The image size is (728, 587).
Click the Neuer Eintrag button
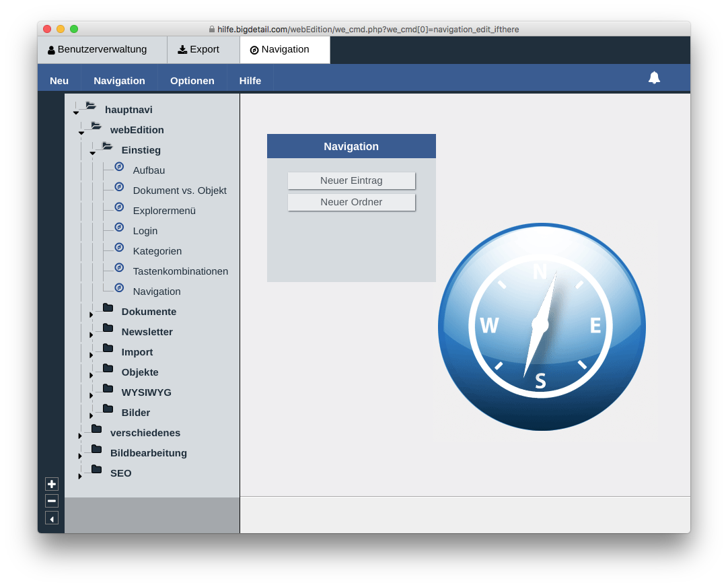click(351, 180)
